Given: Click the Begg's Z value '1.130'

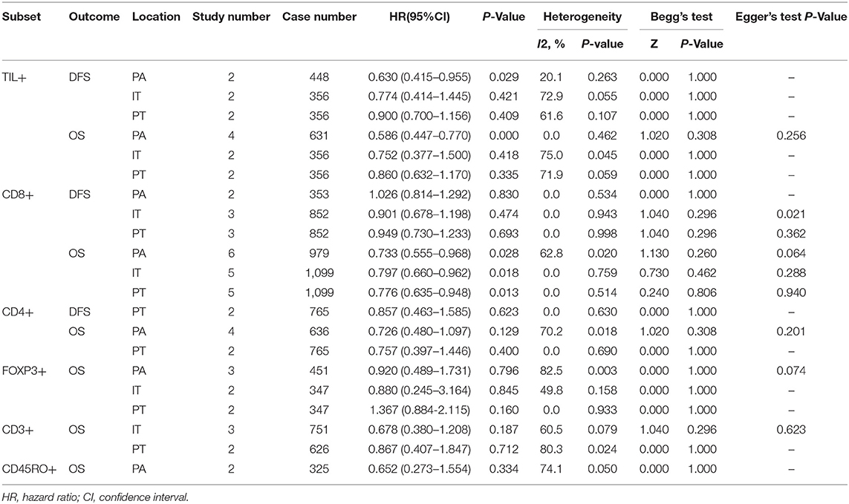Looking at the screenshot, I should pyautogui.click(x=654, y=253).
